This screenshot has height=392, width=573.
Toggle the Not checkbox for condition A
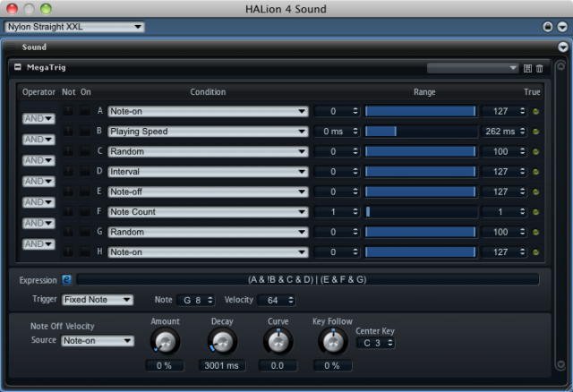[68, 111]
